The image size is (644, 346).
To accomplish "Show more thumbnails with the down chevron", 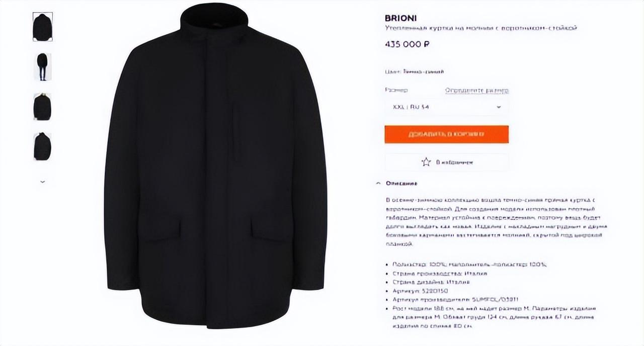I will (42, 182).
